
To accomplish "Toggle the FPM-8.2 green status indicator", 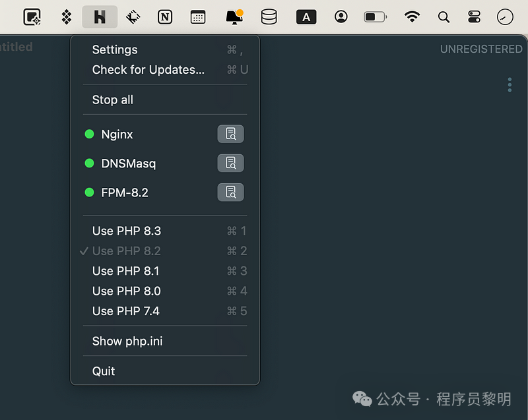I will (89, 193).
